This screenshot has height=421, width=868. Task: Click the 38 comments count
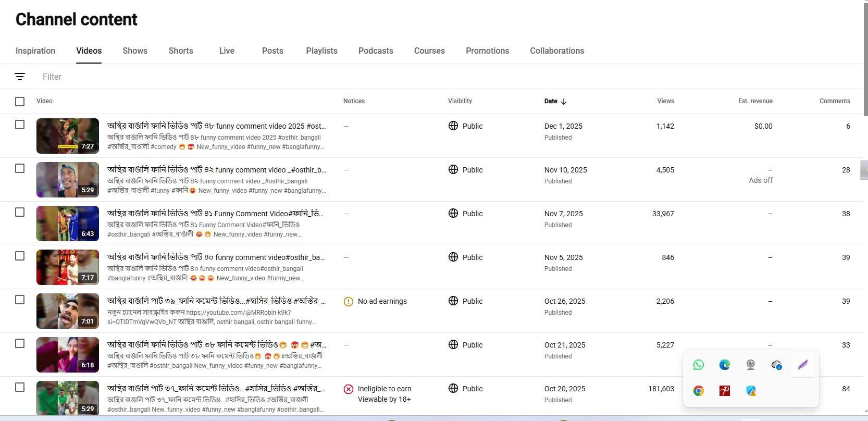pyautogui.click(x=846, y=214)
